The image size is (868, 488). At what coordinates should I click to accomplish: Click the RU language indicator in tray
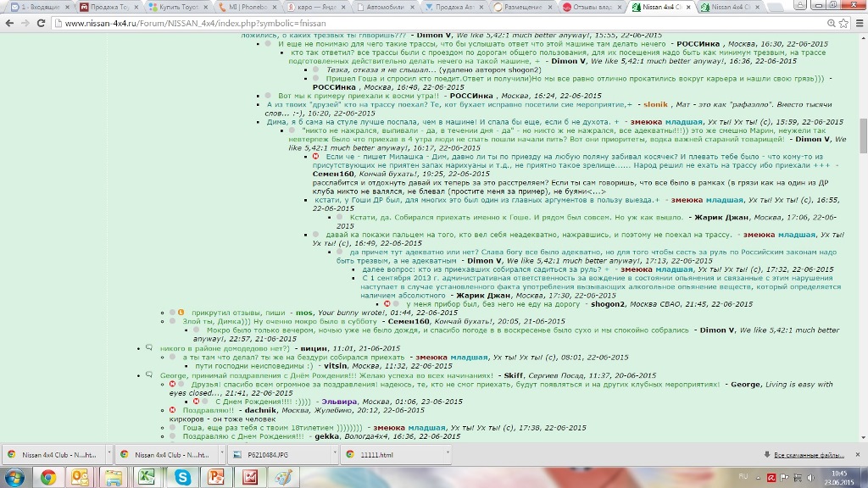pos(743,476)
